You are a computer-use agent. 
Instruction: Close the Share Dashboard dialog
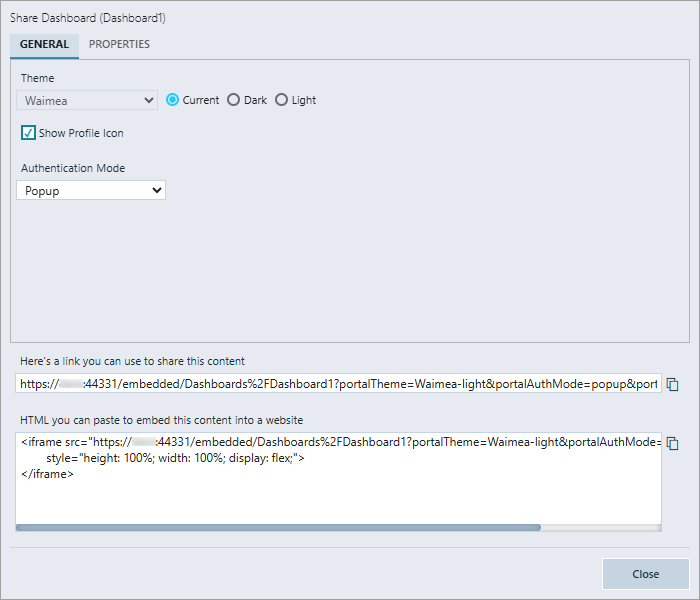[645, 574]
